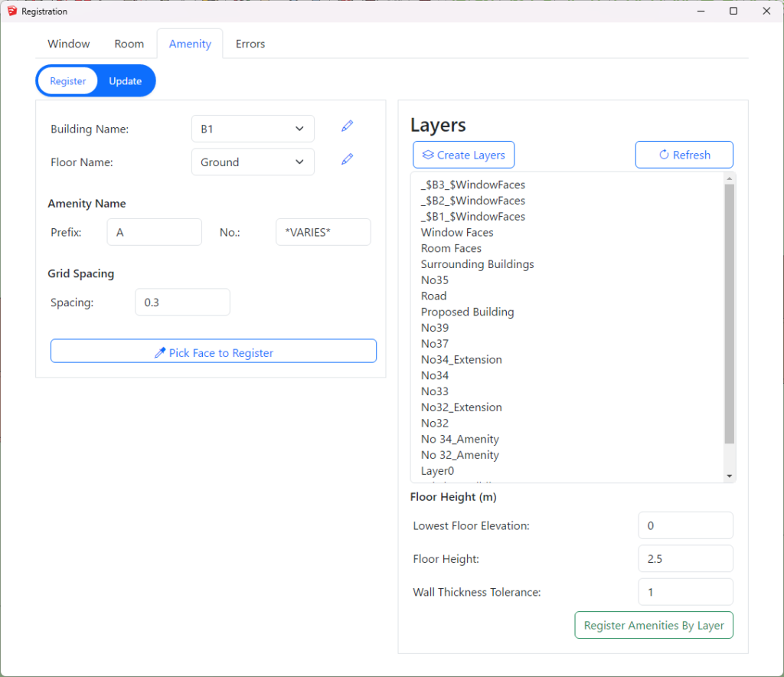Click the Create Layers button
The height and width of the screenshot is (677, 784).
(463, 155)
